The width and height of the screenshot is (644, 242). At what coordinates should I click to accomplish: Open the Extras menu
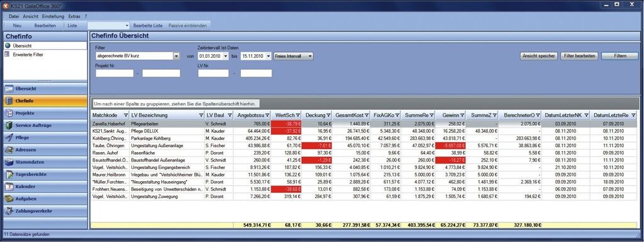pos(74,16)
